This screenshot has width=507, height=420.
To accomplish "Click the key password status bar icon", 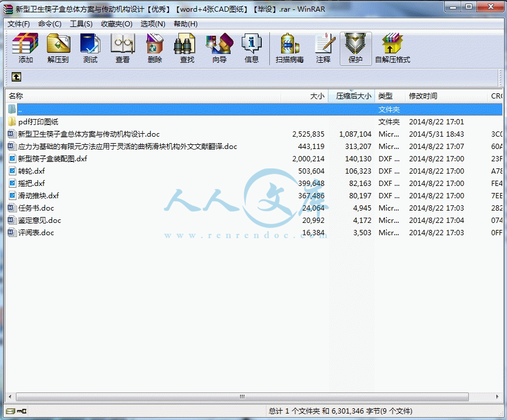I will 22,411.
